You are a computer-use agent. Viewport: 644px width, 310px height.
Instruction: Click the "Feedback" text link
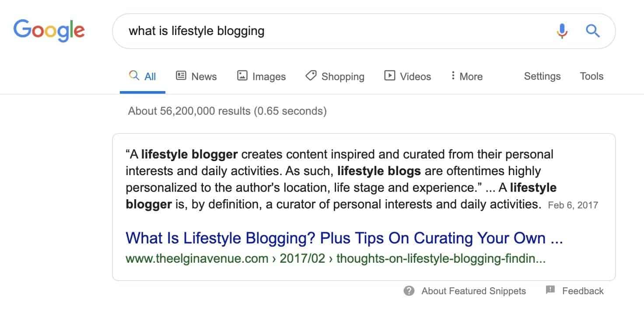click(583, 291)
